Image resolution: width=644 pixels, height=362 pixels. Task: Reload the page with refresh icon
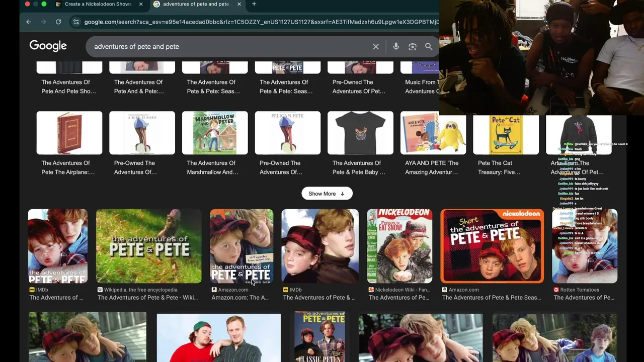coord(58,22)
